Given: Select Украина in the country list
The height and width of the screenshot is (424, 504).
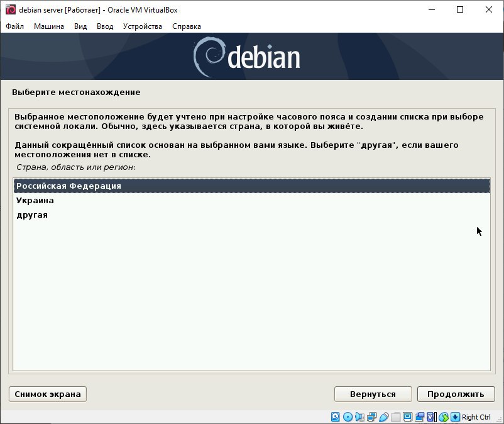Looking at the screenshot, I should pos(251,201).
